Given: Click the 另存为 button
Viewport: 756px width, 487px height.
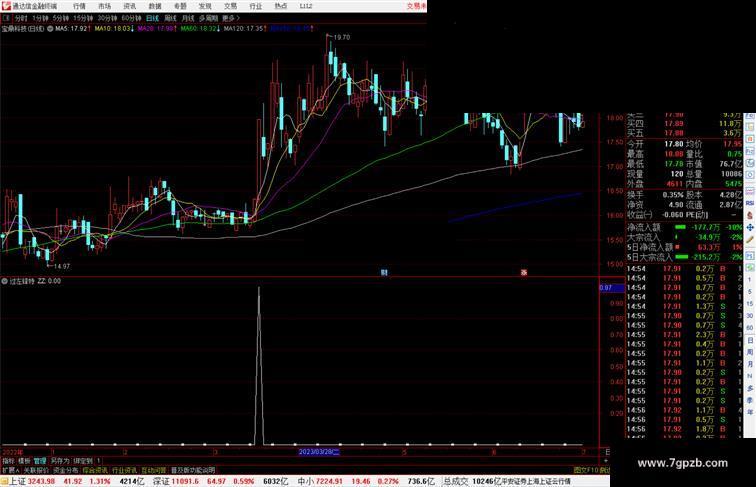Looking at the screenshot, I should point(60,461).
